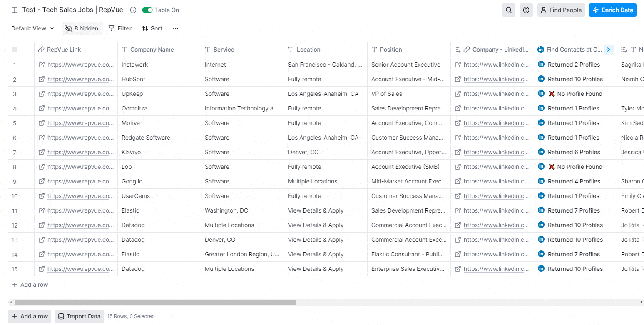Click the help question mark icon
Image resolution: width=644 pixels, height=325 pixels.
[x=526, y=10]
